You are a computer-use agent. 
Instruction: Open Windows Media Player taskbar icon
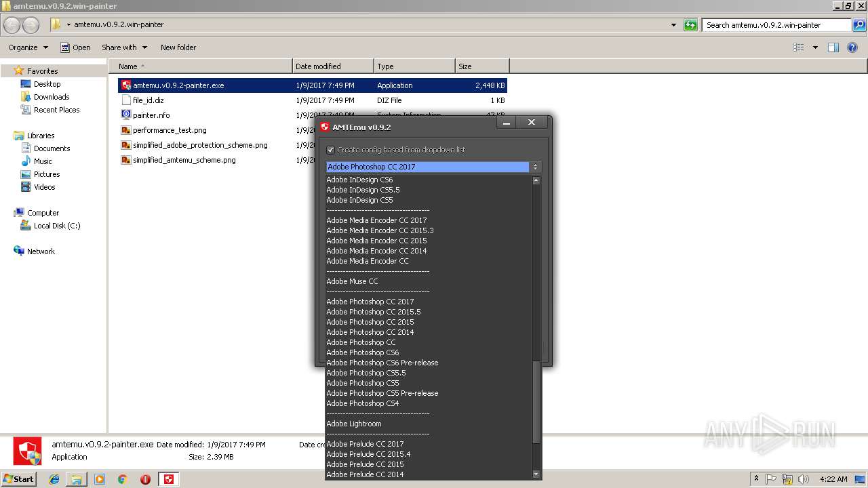point(100,479)
